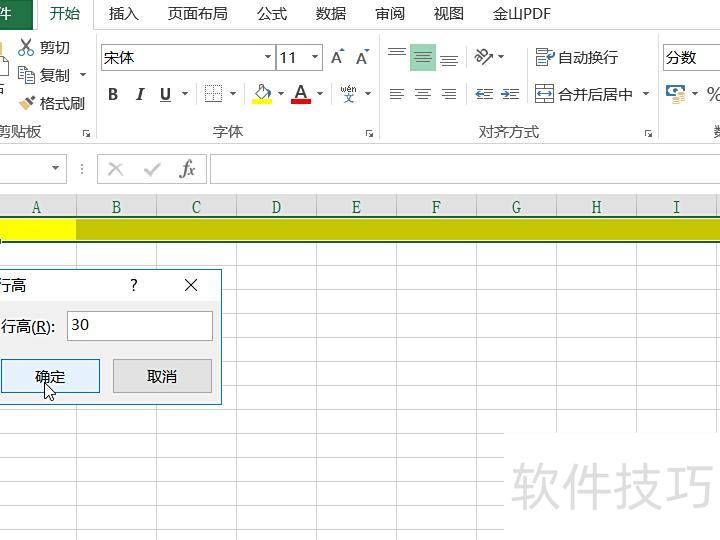Screen dimensions: 720x540
Task: Apply yellow fill color bucket
Action: coord(262,94)
